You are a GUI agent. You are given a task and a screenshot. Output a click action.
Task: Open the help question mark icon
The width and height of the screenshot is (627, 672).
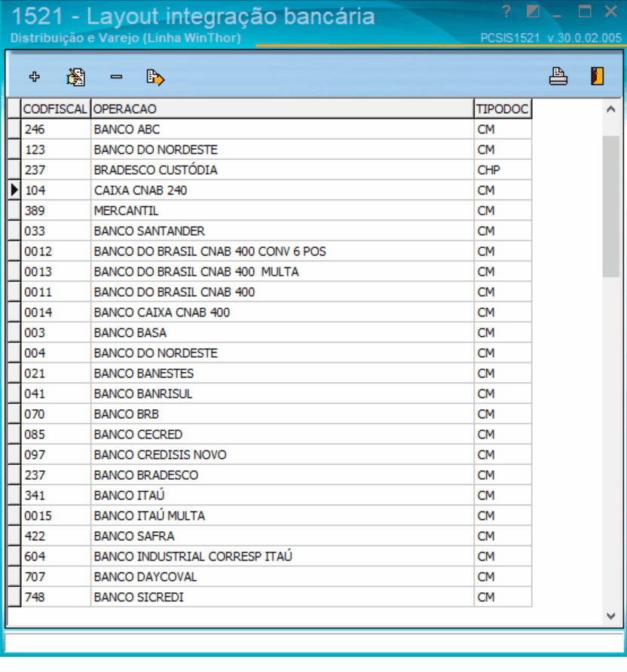pos(506,11)
